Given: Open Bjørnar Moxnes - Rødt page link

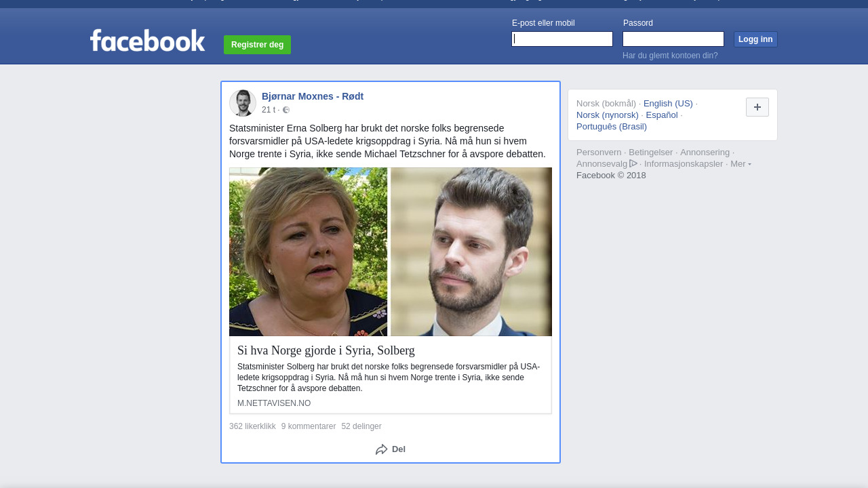Looking at the screenshot, I should 313,96.
